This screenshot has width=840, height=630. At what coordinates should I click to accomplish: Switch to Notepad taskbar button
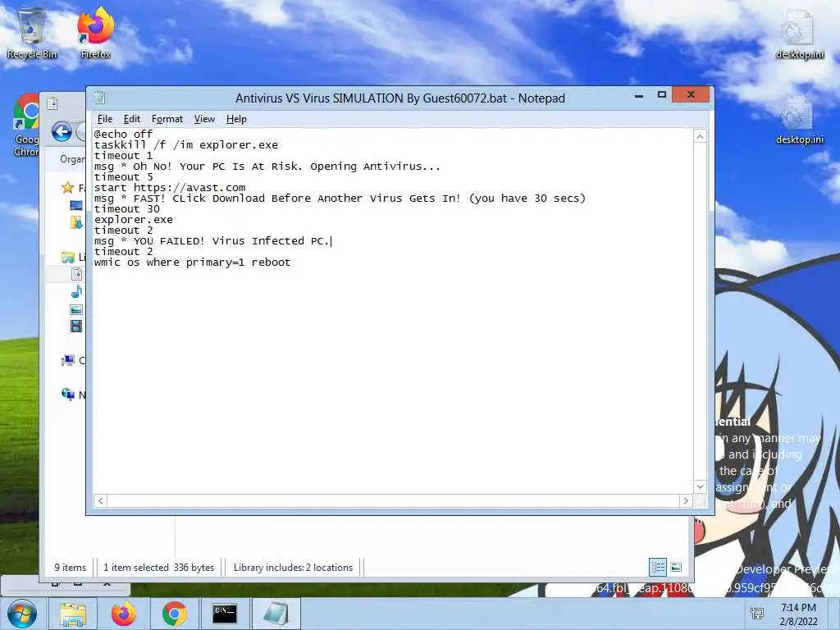coord(276,614)
